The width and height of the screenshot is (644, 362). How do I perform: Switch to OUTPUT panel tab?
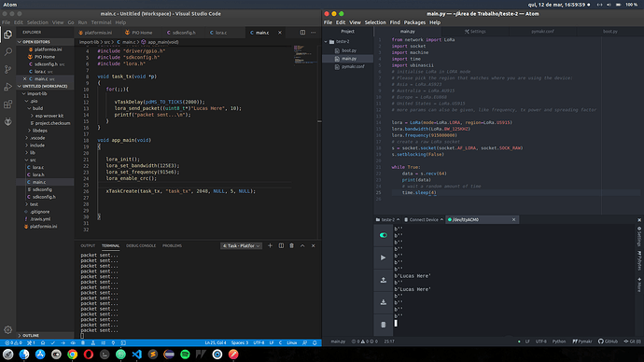point(88,246)
